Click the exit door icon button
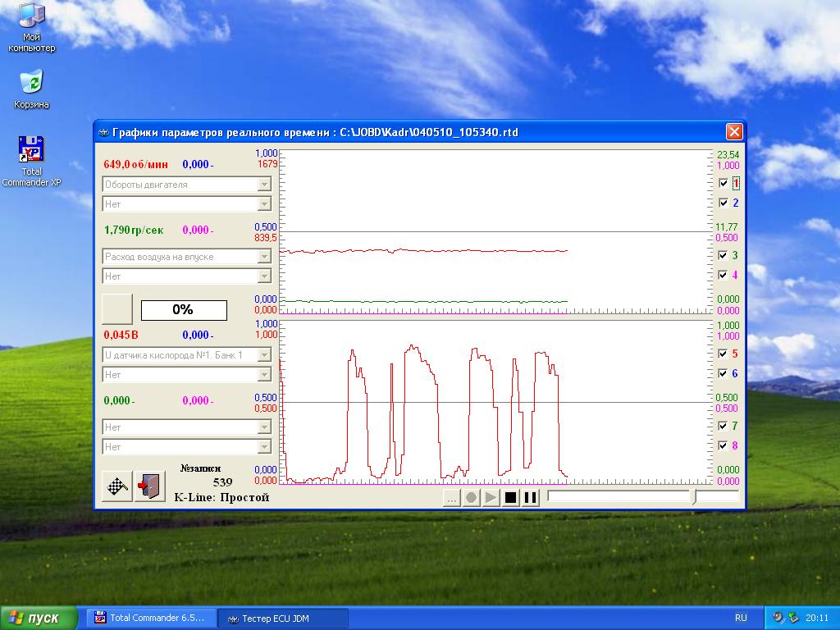 click(149, 486)
